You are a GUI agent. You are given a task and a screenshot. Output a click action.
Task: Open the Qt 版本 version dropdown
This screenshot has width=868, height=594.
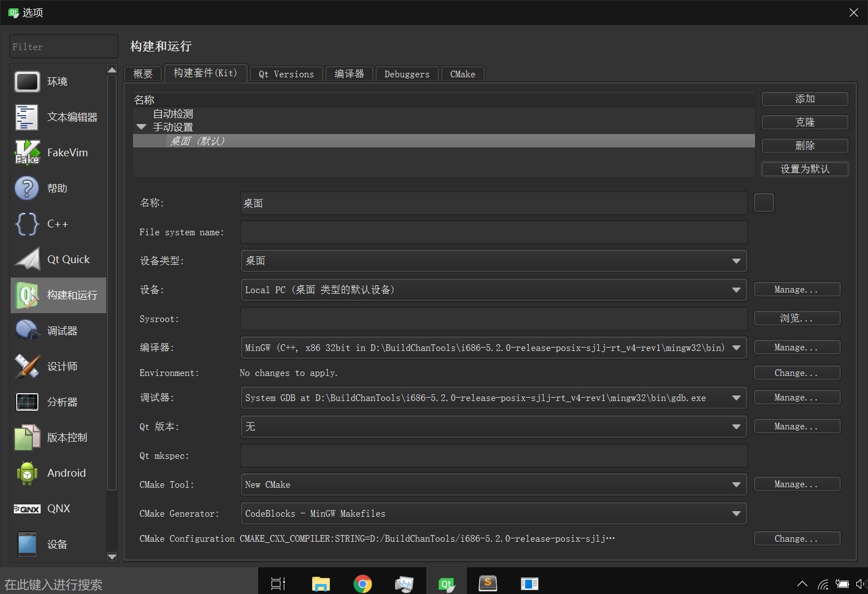coord(736,427)
